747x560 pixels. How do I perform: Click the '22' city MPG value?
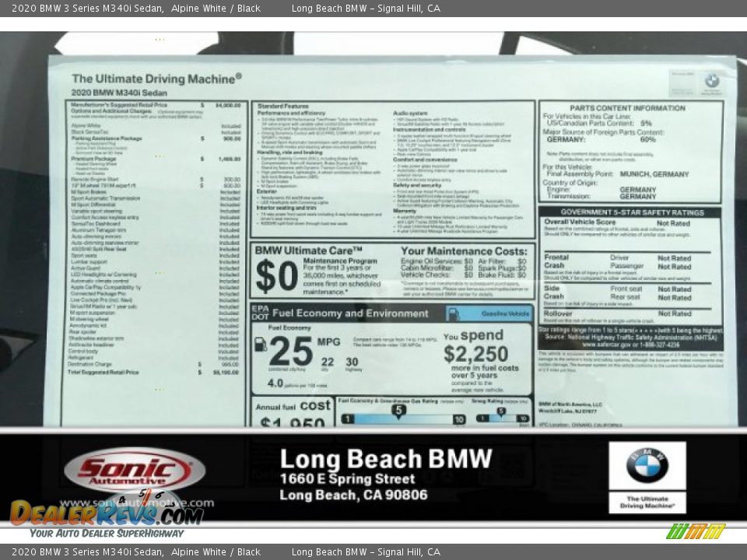(x=328, y=362)
